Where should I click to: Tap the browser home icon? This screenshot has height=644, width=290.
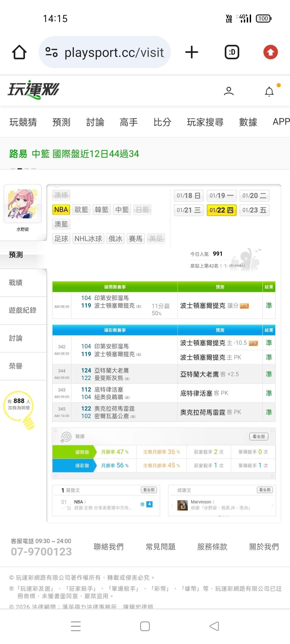[19, 52]
